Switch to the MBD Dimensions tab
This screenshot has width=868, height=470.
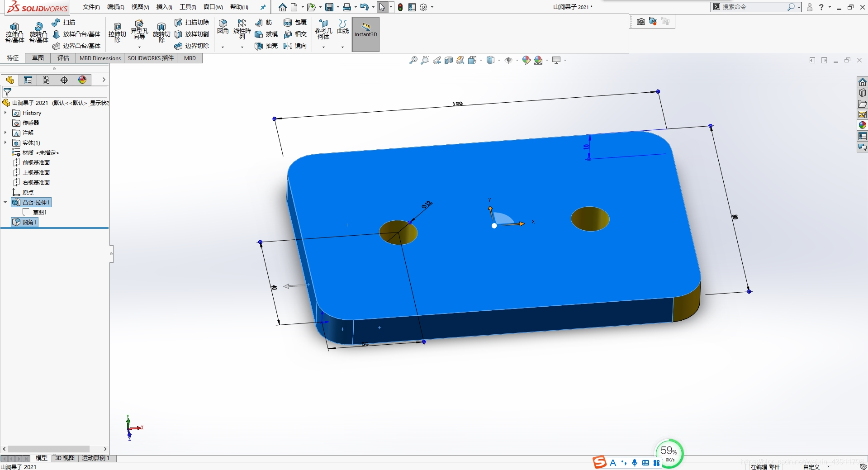[100, 58]
